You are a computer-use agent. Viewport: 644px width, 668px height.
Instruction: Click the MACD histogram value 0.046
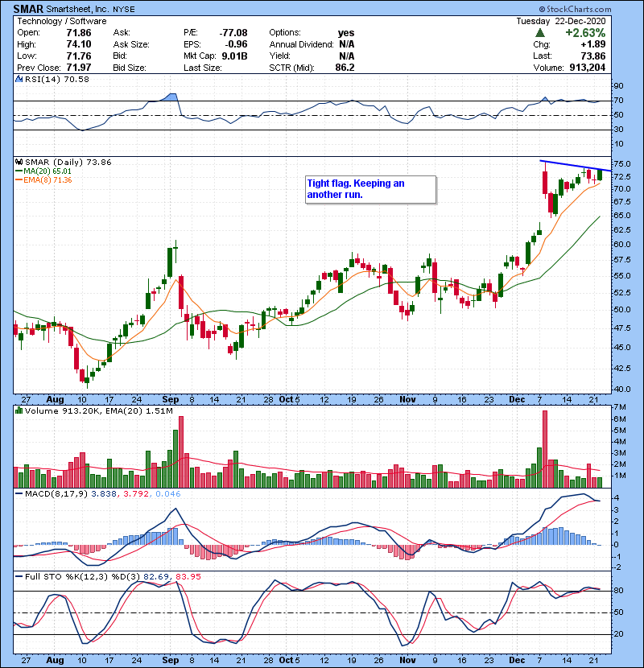pyautogui.click(x=168, y=494)
